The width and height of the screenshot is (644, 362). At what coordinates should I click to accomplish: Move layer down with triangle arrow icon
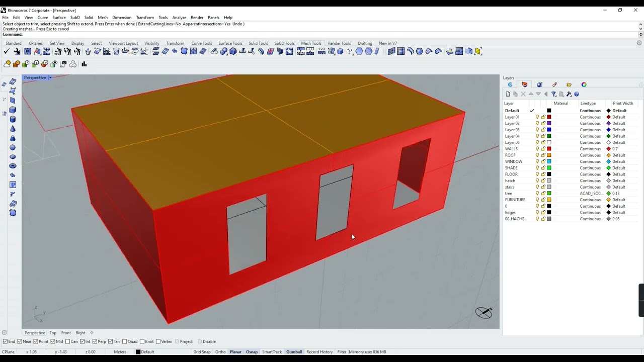coord(538,94)
